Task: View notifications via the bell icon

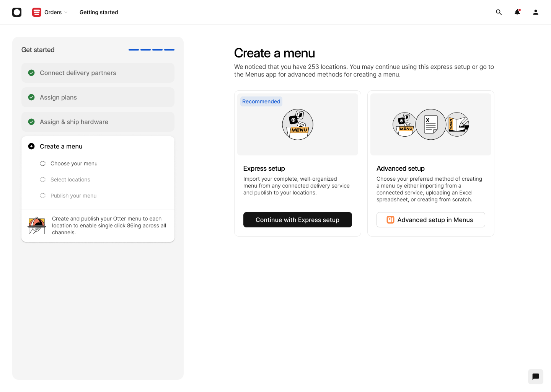Action: click(x=517, y=12)
